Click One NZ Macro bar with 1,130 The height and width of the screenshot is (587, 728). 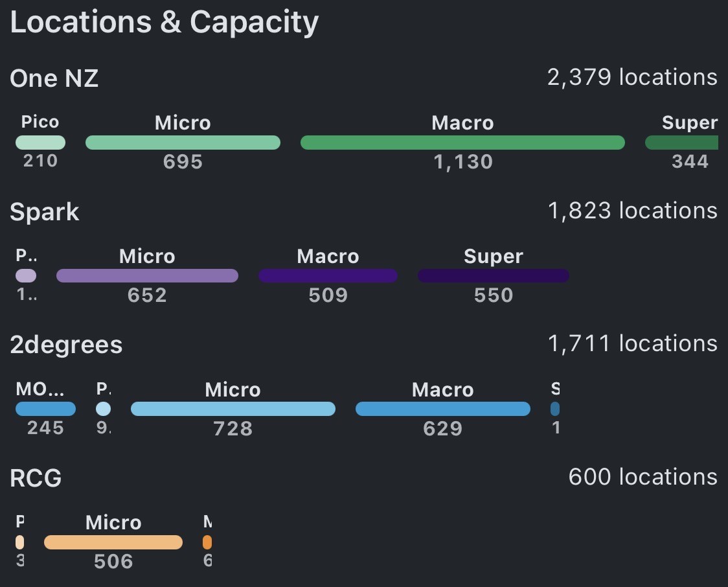[x=462, y=143]
